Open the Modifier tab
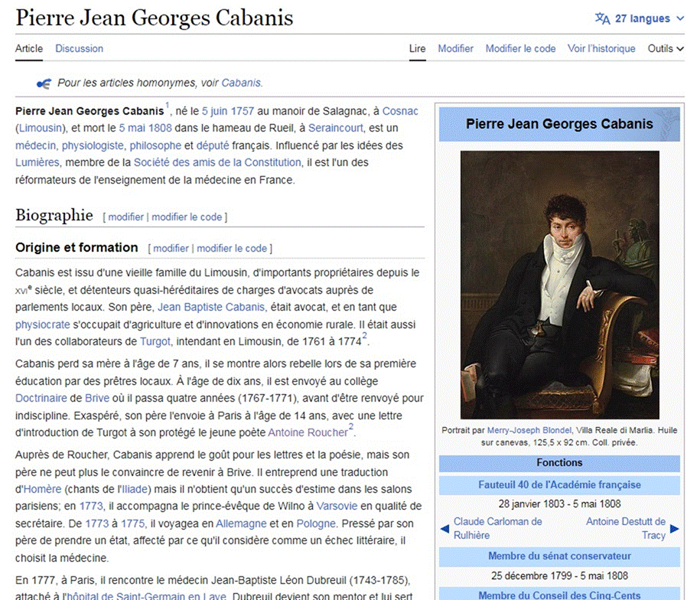Image resolution: width=700 pixels, height=600 pixels. click(455, 48)
